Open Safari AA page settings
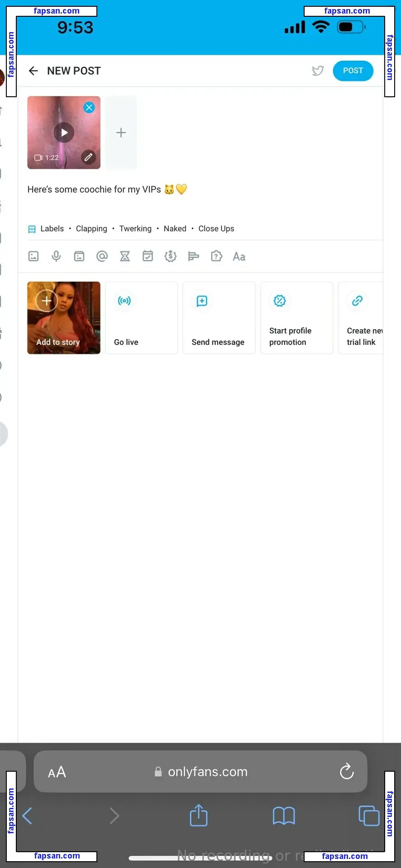 (57, 772)
